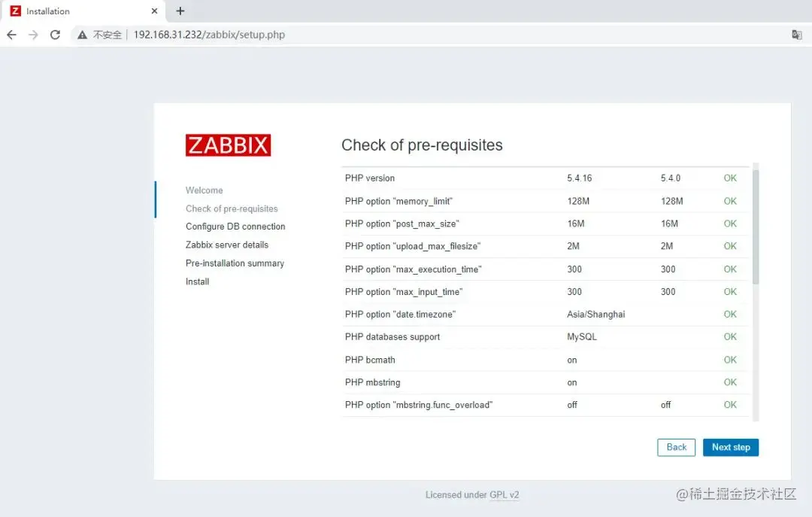Viewport: 812px width, 517px height.
Task: Click the "Check of pre-requisites" page heading
Action: coord(422,145)
